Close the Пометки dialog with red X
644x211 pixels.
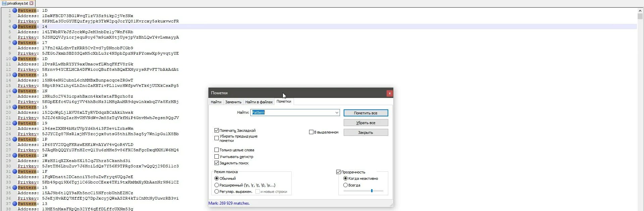click(x=389, y=93)
